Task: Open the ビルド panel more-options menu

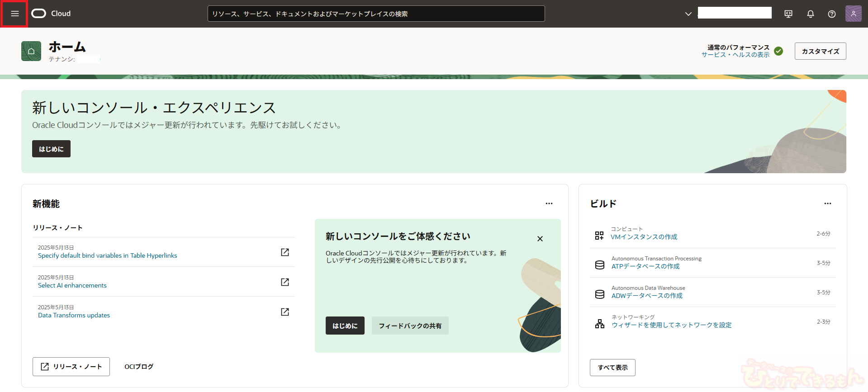Action: pyautogui.click(x=828, y=203)
